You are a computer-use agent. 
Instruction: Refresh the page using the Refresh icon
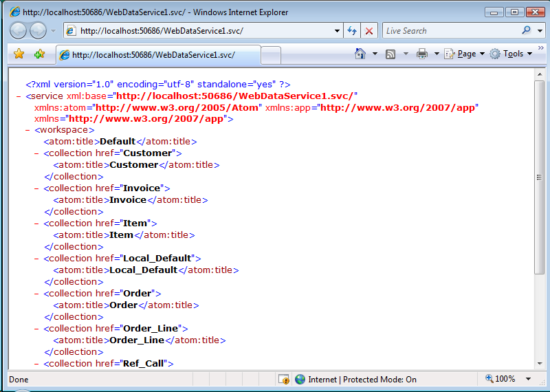(x=352, y=31)
